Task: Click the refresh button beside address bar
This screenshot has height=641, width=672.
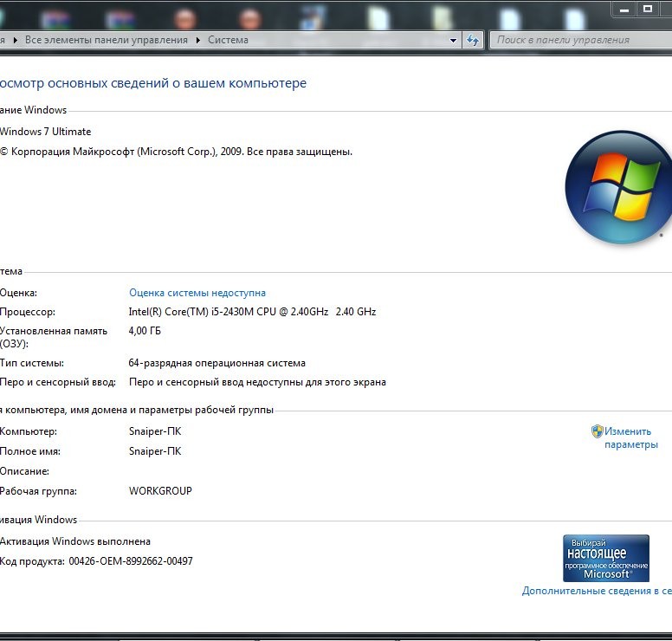Action: pyautogui.click(x=473, y=41)
